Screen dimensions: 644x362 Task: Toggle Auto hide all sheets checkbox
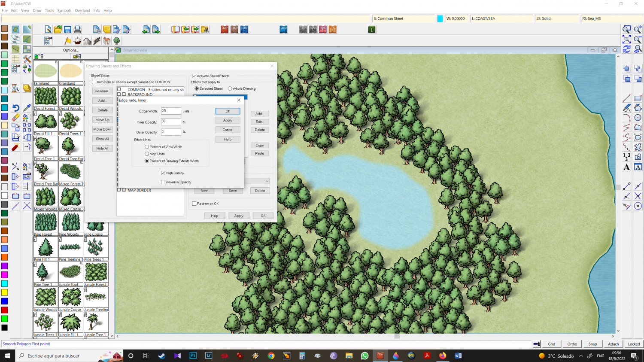pos(94,82)
